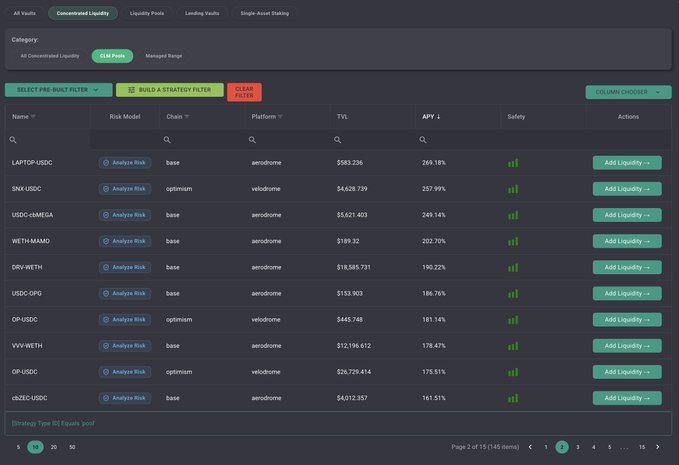The height and width of the screenshot is (465, 679).
Task: Click APY value 269.18%
Action: [x=434, y=163]
